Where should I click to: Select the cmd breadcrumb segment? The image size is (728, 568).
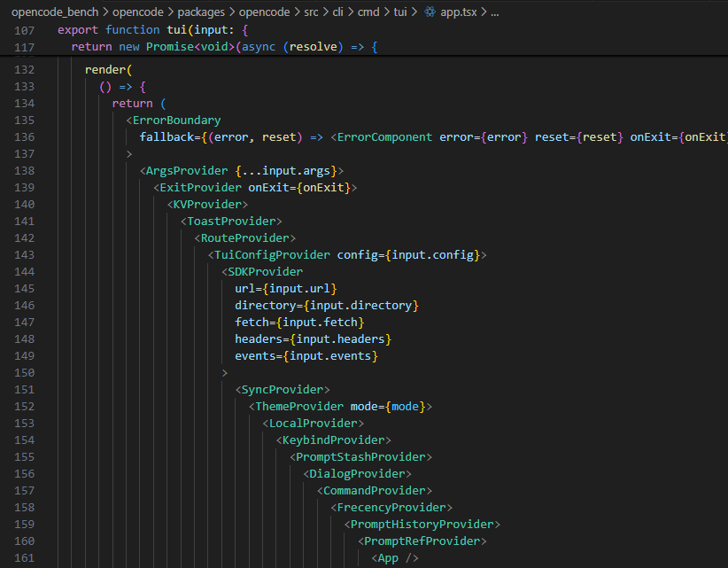click(x=368, y=12)
